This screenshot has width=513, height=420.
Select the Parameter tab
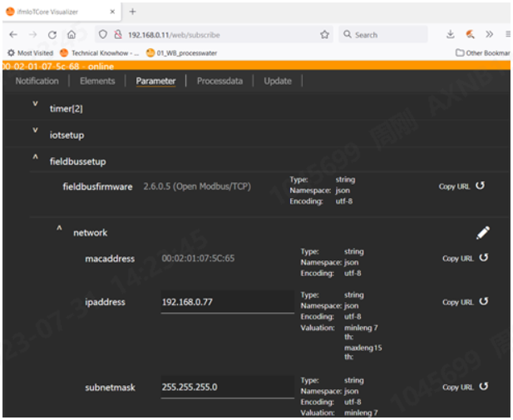(x=155, y=81)
